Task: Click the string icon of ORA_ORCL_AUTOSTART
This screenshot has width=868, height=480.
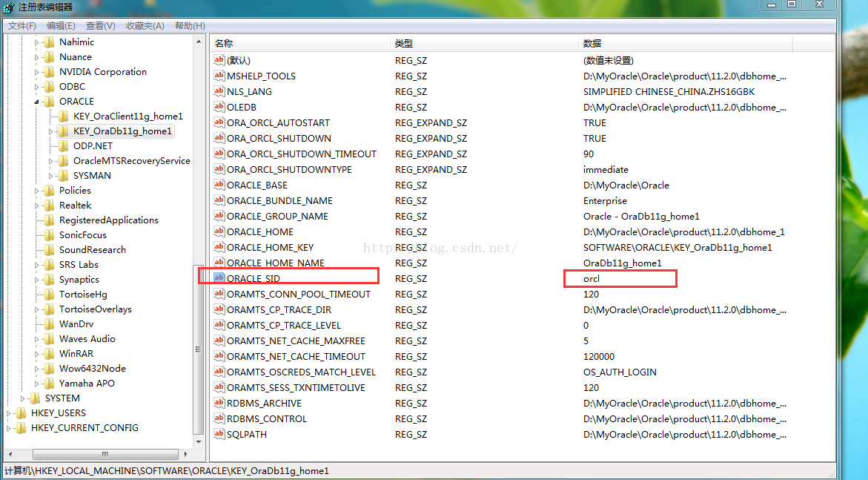Action: pyautogui.click(x=219, y=122)
